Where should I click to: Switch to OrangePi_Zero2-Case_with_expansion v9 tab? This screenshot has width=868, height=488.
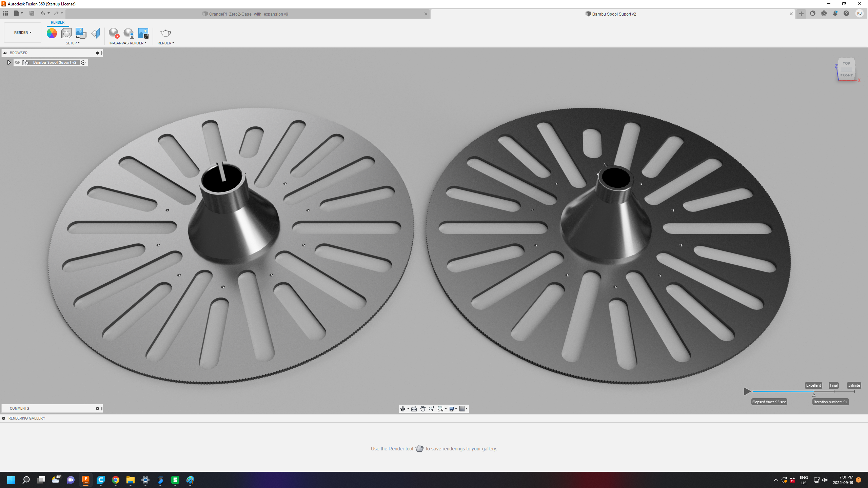click(x=248, y=14)
